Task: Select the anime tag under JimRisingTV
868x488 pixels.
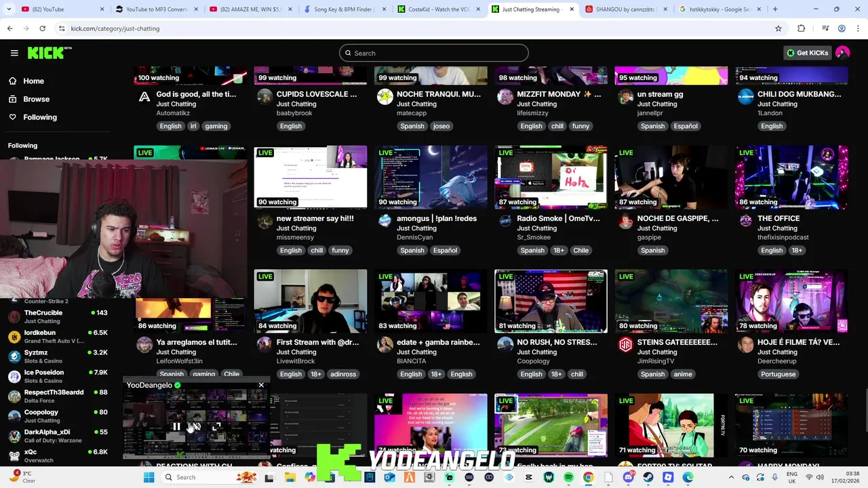Action: point(683,374)
